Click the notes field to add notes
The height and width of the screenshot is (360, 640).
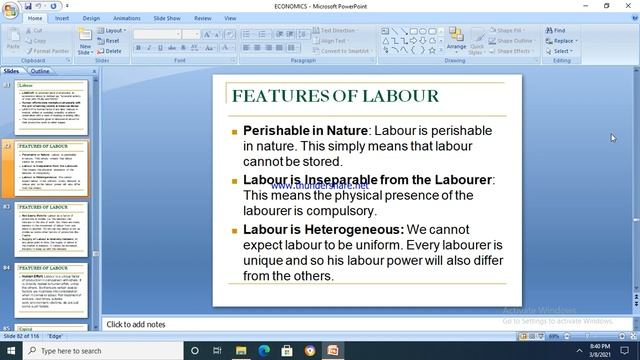click(367, 324)
